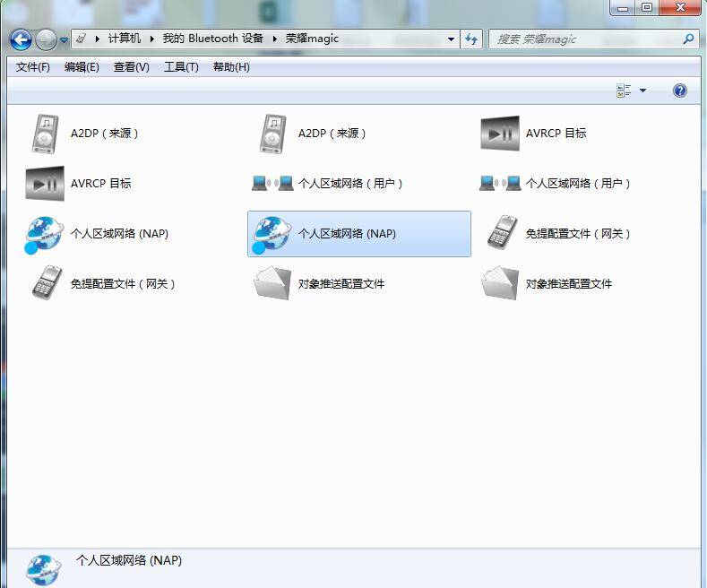The width and height of the screenshot is (707, 588).
Task: Go back using the blue back arrow
Action: pyautogui.click(x=21, y=39)
